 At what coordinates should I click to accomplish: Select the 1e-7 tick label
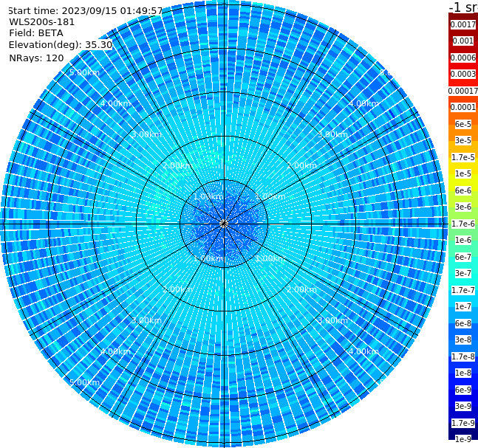[463, 306]
